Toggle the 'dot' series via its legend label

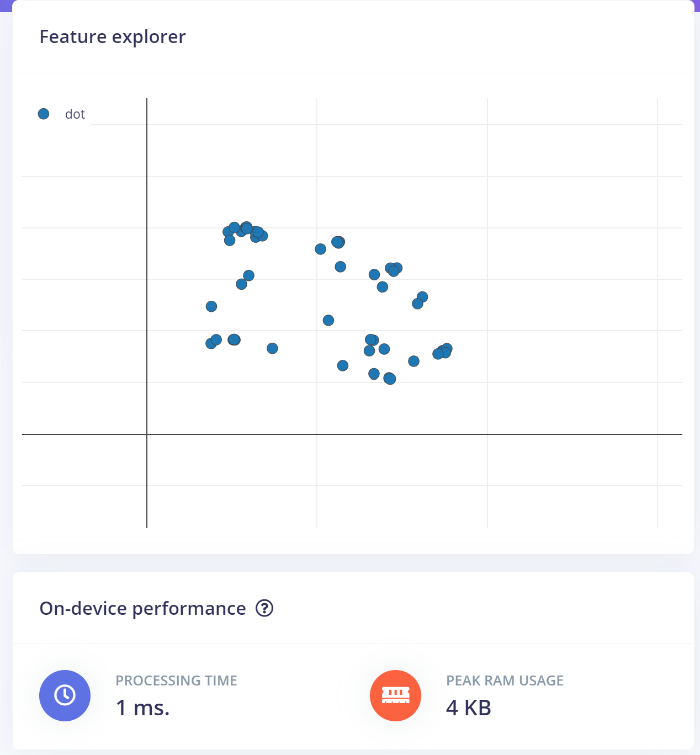pos(75,114)
